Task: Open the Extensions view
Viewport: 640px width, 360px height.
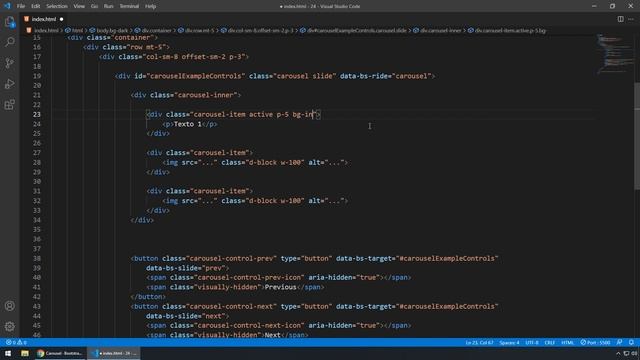Action: tap(10, 104)
